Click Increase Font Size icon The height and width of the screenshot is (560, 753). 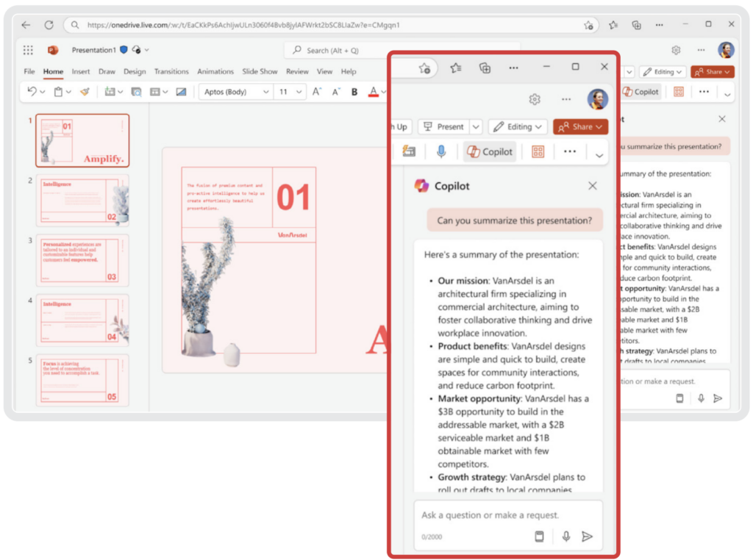pyautogui.click(x=317, y=92)
